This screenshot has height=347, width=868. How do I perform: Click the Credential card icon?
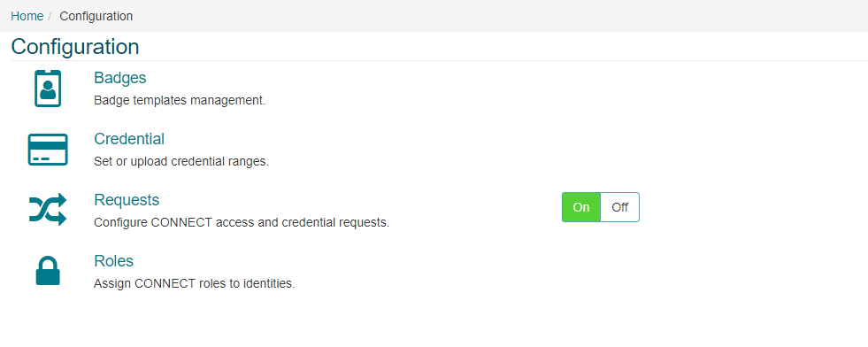48,150
